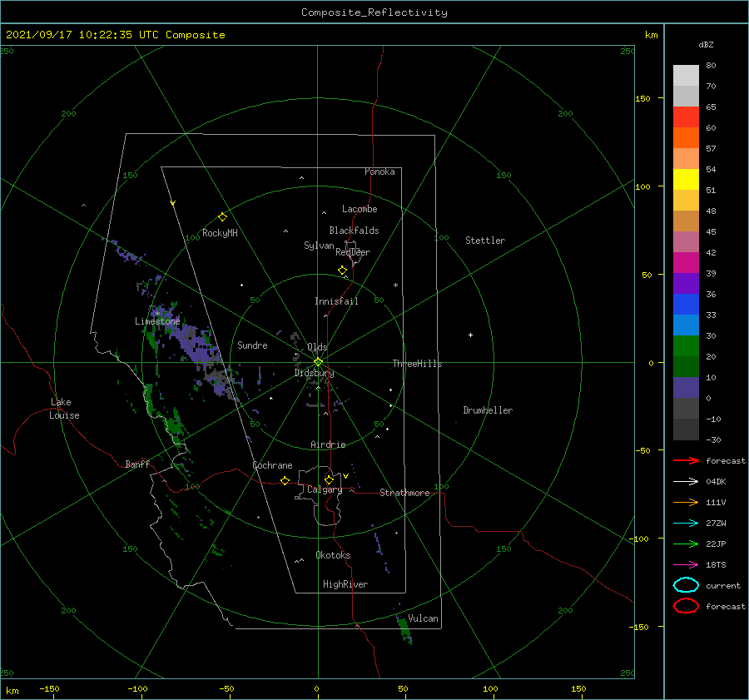The width and height of the screenshot is (749, 700).
Task: Select the purple 36-39 dBZ swatch
Action: point(686,284)
